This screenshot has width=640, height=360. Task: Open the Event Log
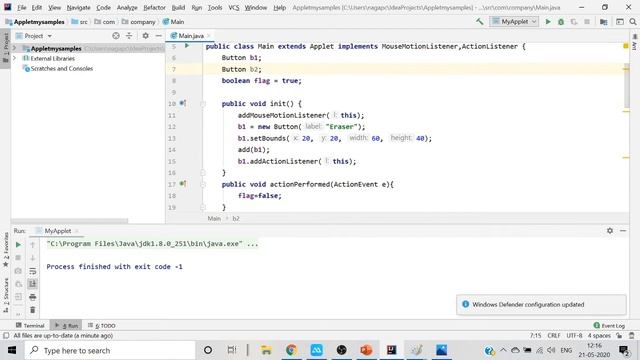click(x=609, y=325)
